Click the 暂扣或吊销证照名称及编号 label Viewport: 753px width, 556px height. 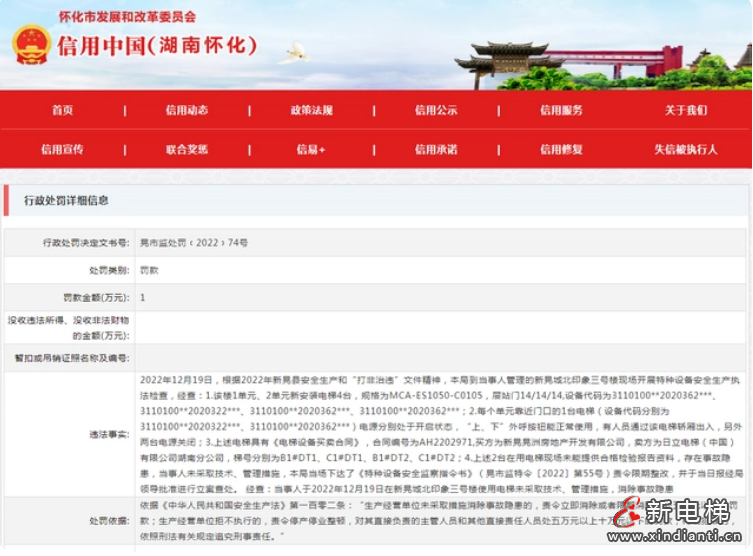72,358
